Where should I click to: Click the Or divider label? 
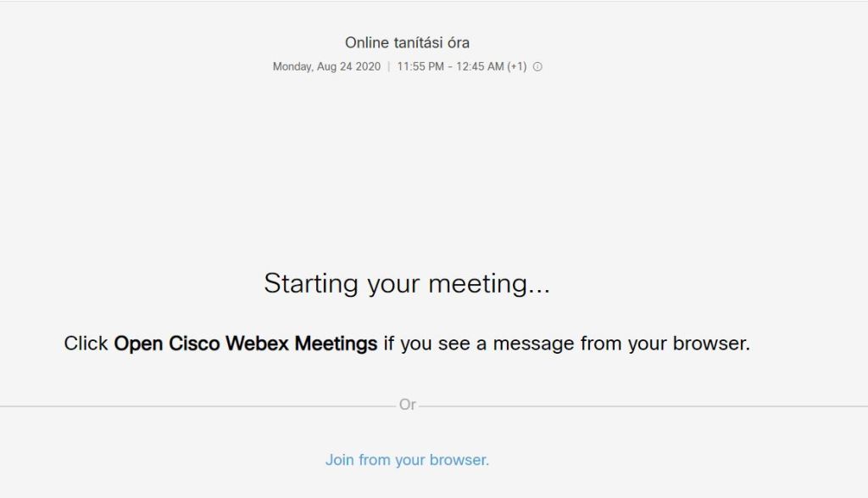click(408, 405)
